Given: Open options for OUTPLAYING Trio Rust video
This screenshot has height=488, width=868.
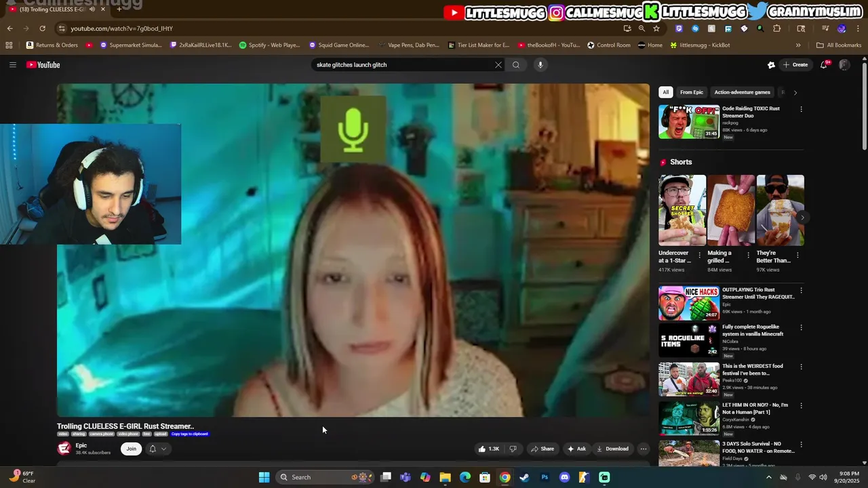Looking at the screenshot, I should 801,290.
